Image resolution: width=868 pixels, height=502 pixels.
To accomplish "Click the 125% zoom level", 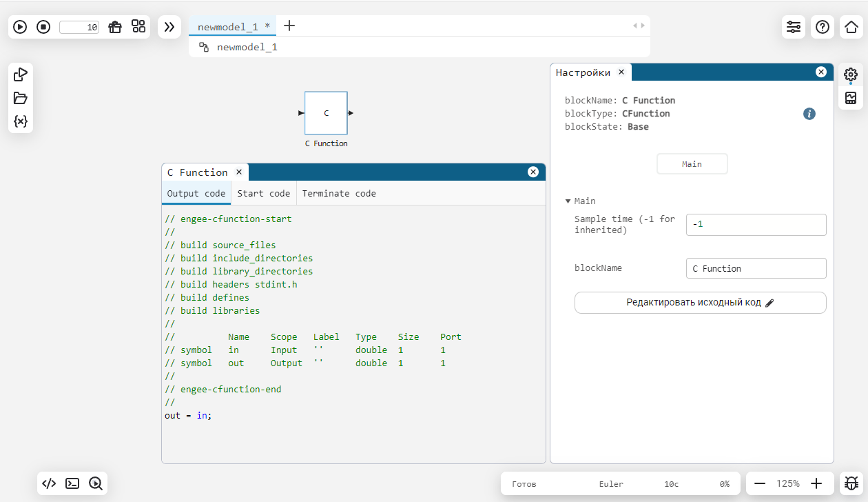I will coord(788,484).
